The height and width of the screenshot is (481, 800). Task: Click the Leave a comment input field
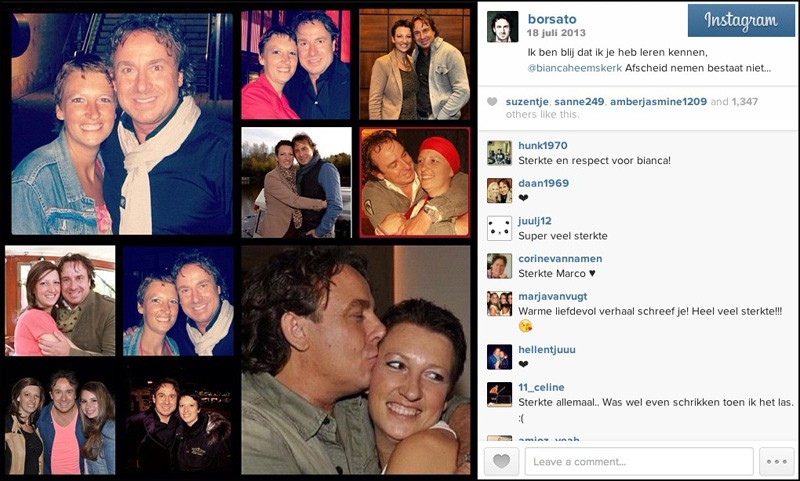pos(639,462)
